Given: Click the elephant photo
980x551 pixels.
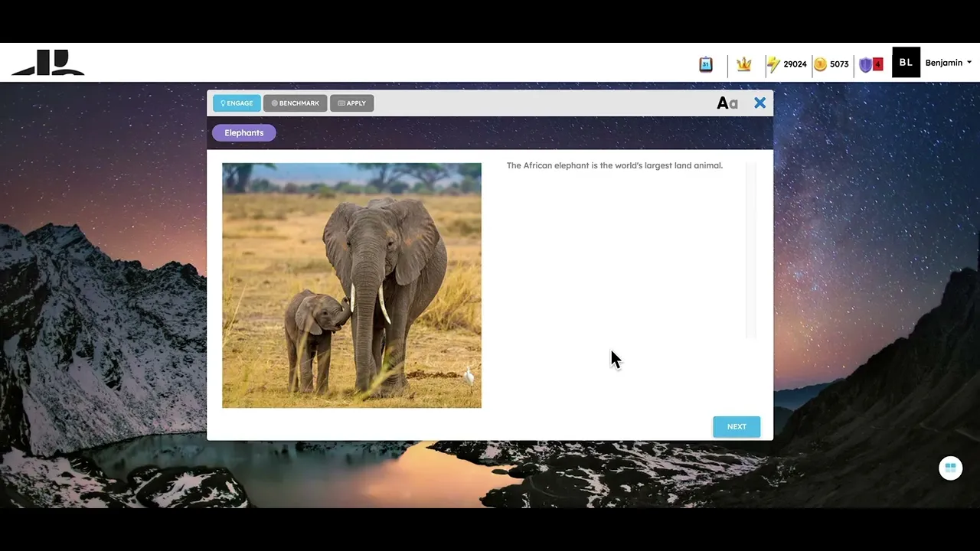Looking at the screenshot, I should click(351, 285).
